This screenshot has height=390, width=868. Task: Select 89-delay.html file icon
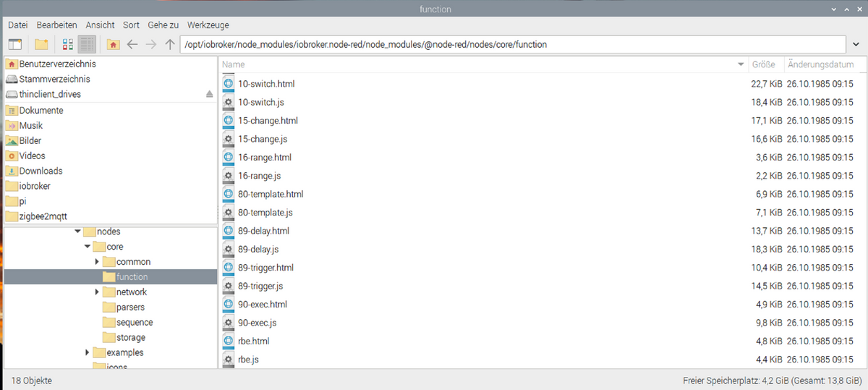229,231
